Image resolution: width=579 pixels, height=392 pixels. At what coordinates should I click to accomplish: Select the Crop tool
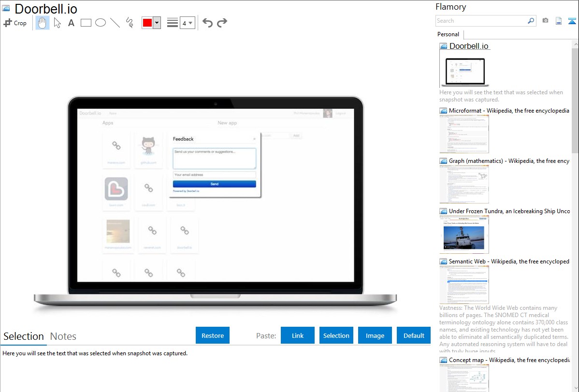15,23
